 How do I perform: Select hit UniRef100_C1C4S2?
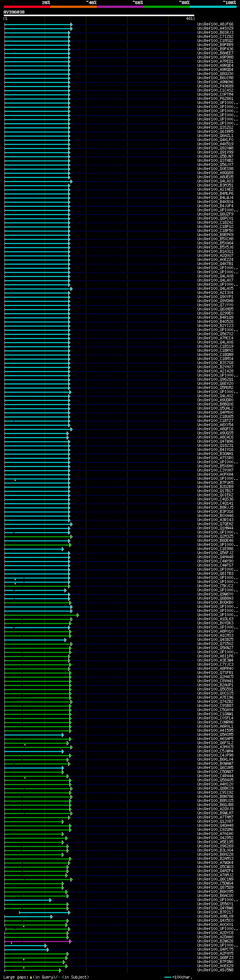pos(215,90)
